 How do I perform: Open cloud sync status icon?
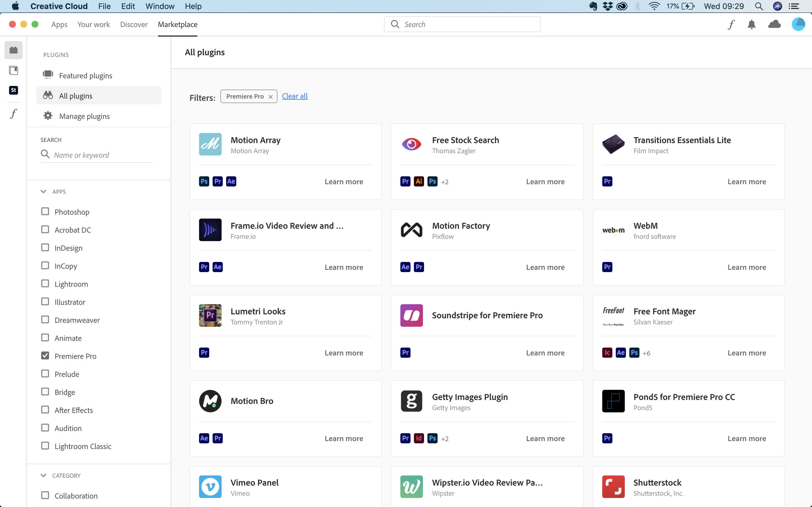(x=775, y=25)
